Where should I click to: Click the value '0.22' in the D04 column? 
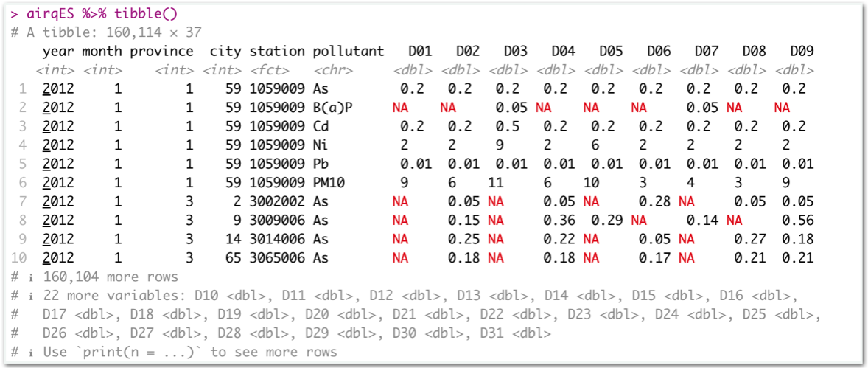(559, 239)
